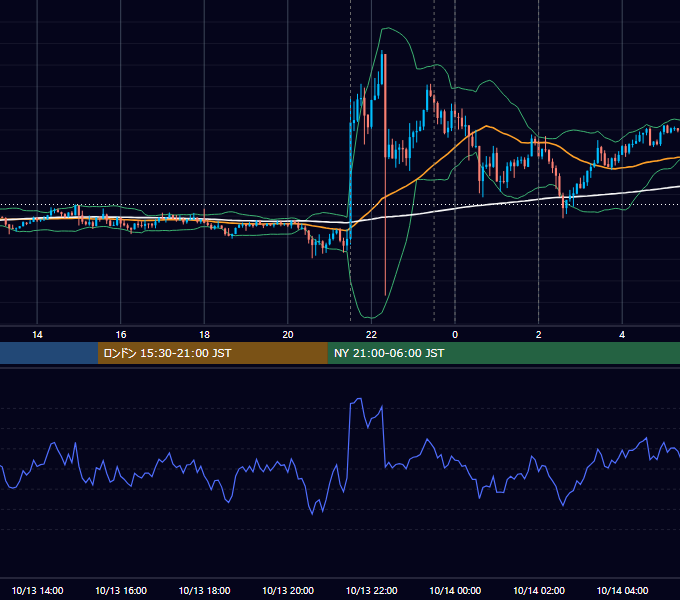Click the 10/14 00:00 date label

(455, 590)
